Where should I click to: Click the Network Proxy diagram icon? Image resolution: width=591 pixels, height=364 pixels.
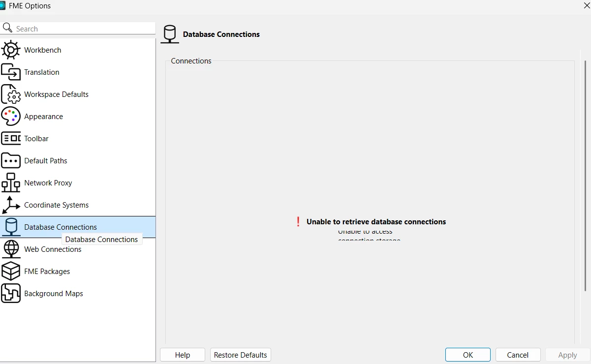click(x=11, y=183)
